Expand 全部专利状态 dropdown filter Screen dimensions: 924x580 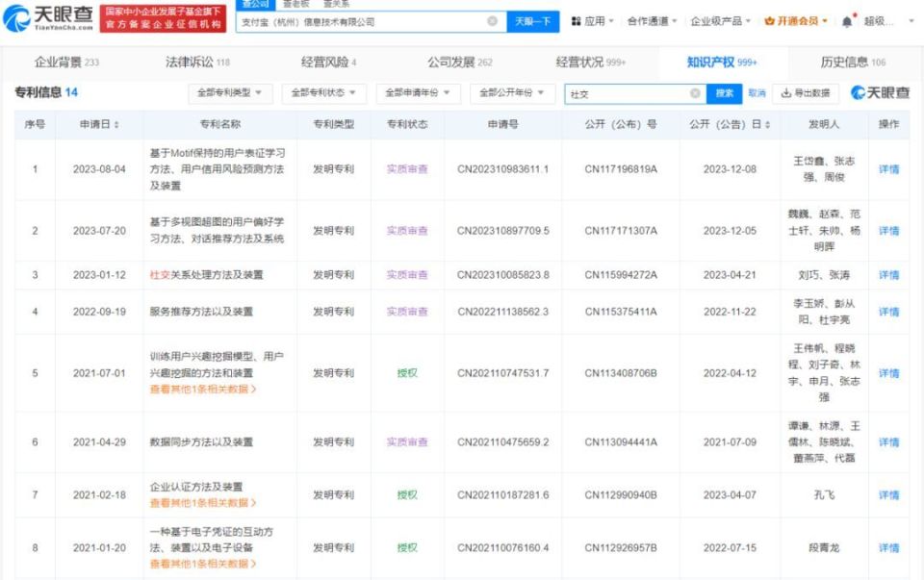(x=324, y=93)
